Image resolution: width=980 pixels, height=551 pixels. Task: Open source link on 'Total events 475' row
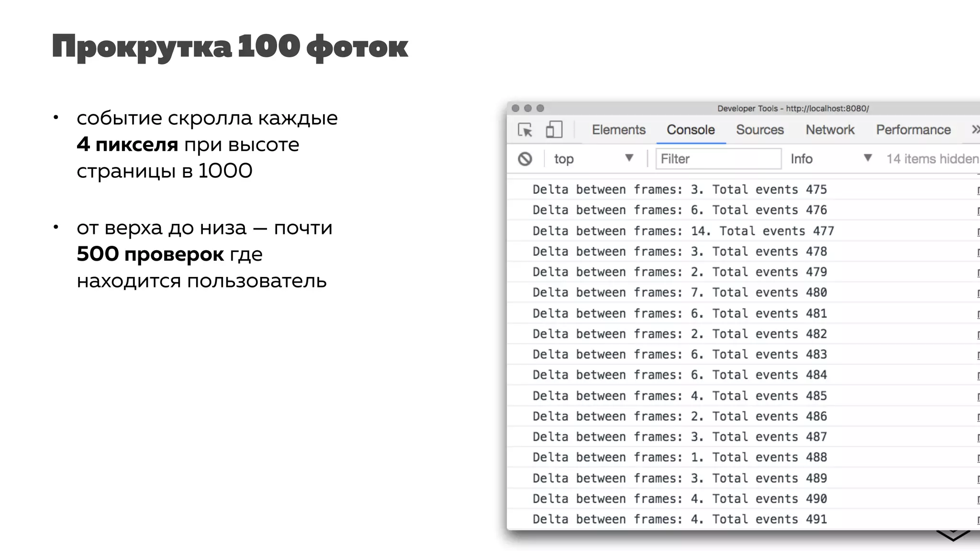978,190
